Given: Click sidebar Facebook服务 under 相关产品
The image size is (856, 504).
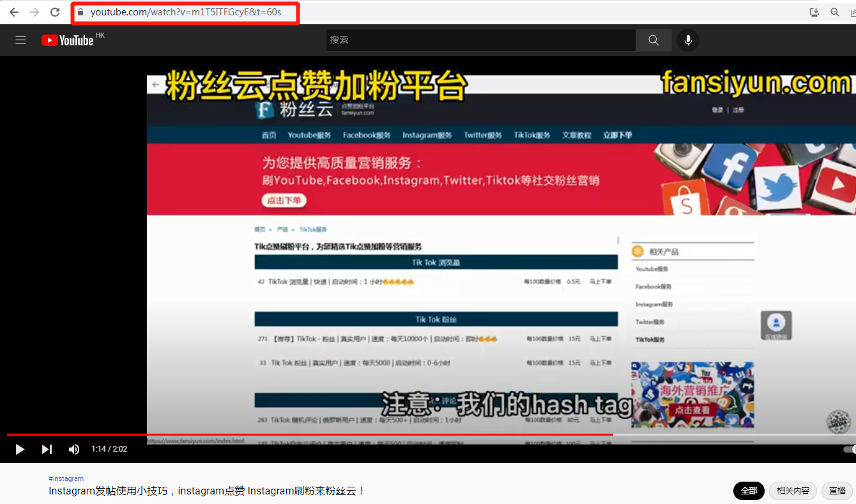Looking at the screenshot, I should click(x=653, y=287).
